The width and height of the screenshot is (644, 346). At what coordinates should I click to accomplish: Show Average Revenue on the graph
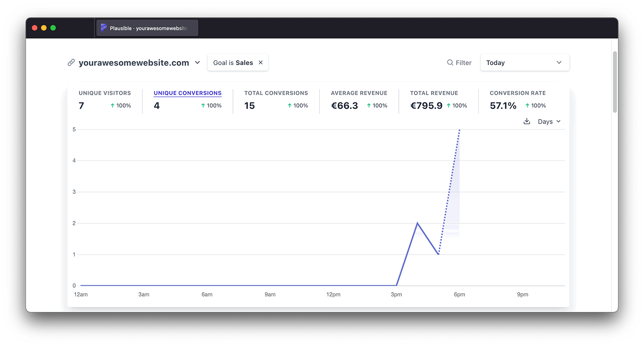pyautogui.click(x=359, y=93)
